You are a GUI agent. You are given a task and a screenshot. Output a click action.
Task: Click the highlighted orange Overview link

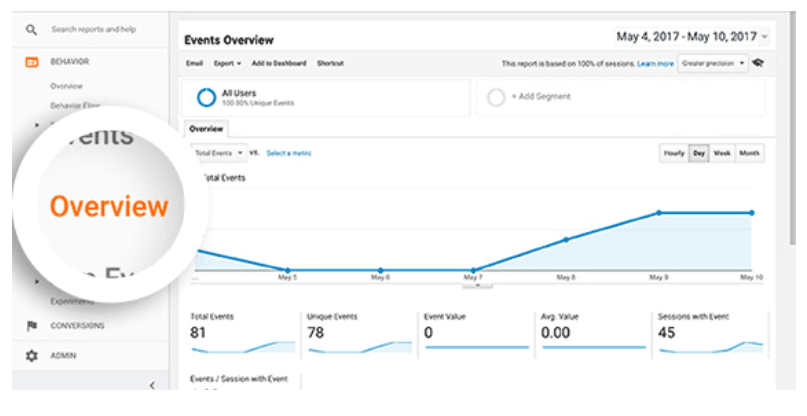109,206
